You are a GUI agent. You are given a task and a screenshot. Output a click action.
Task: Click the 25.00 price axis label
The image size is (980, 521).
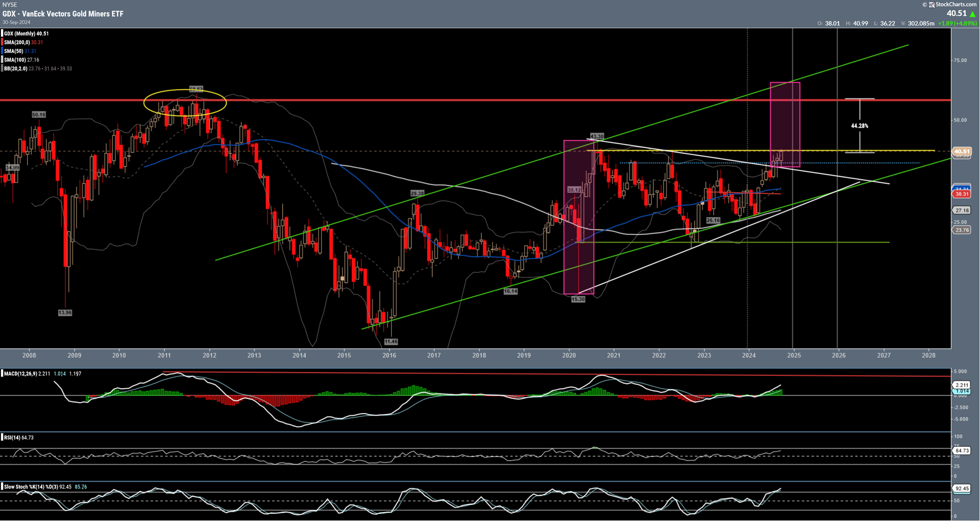(960, 222)
